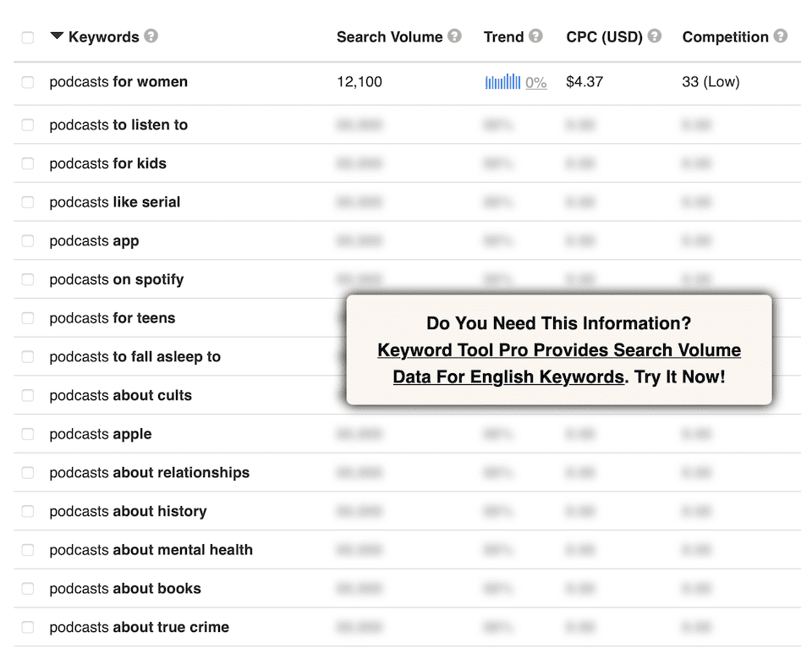The width and height of the screenshot is (812, 649).
Task: Tick the podcasts to fall asleep to checkbox
Action: tap(27, 356)
